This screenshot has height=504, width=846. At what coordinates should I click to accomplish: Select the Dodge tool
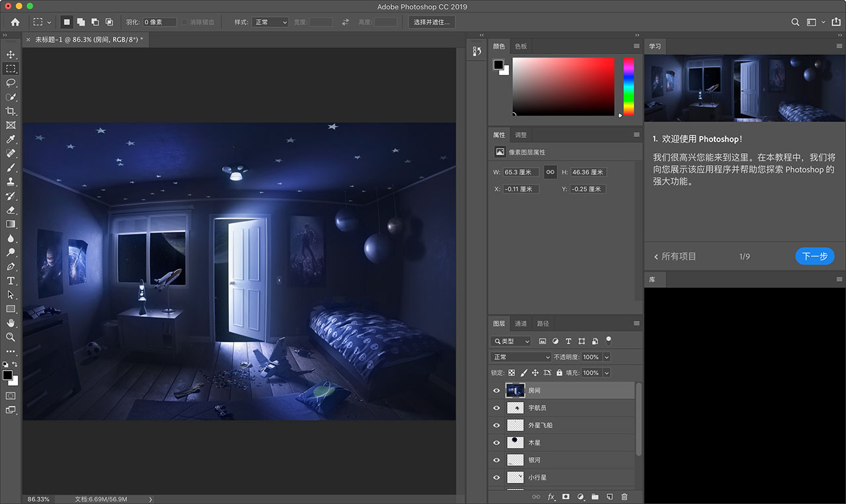pyautogui.click(x=11, y=252)
